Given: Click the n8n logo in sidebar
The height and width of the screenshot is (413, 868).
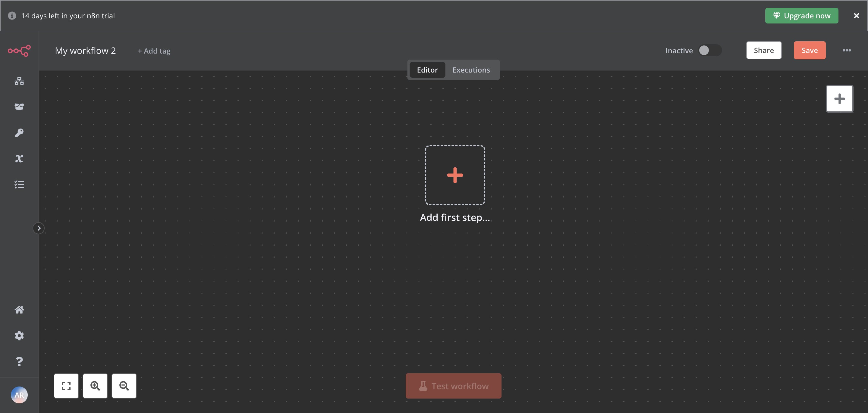Looking at the screenshot, I should [19, 51].
